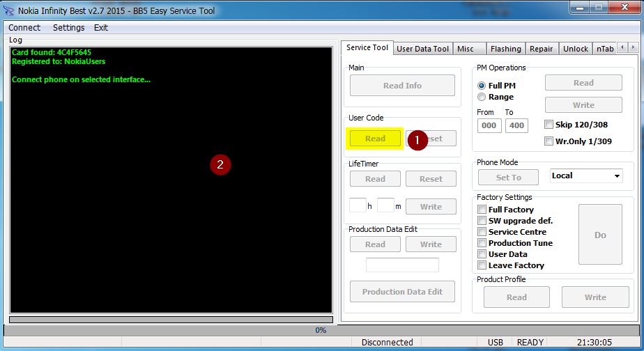The height and width of the screenshot is (351, 644).
Task: Click the Product Profile Read button
Action: click(x=516, y=297)
